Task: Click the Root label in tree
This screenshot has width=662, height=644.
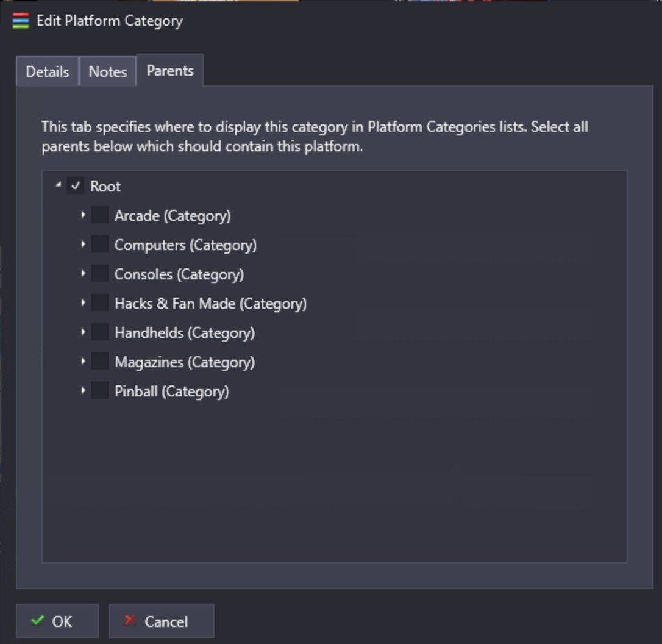Action: click(x=105, y=186)
